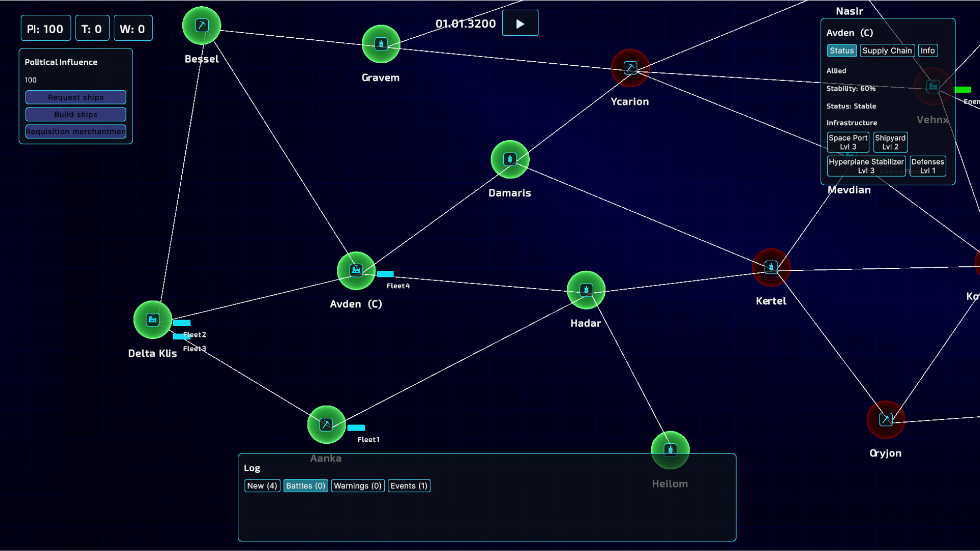Viewport: 980px width, 551px height.
Task: Select the Fleet1 marker near Aanka
Action: (x=356, y=428)
